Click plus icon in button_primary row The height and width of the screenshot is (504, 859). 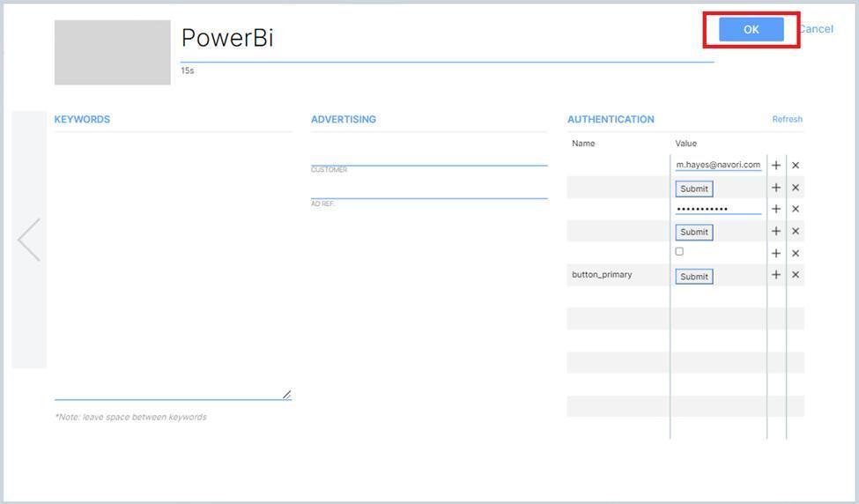click(775, 274)
